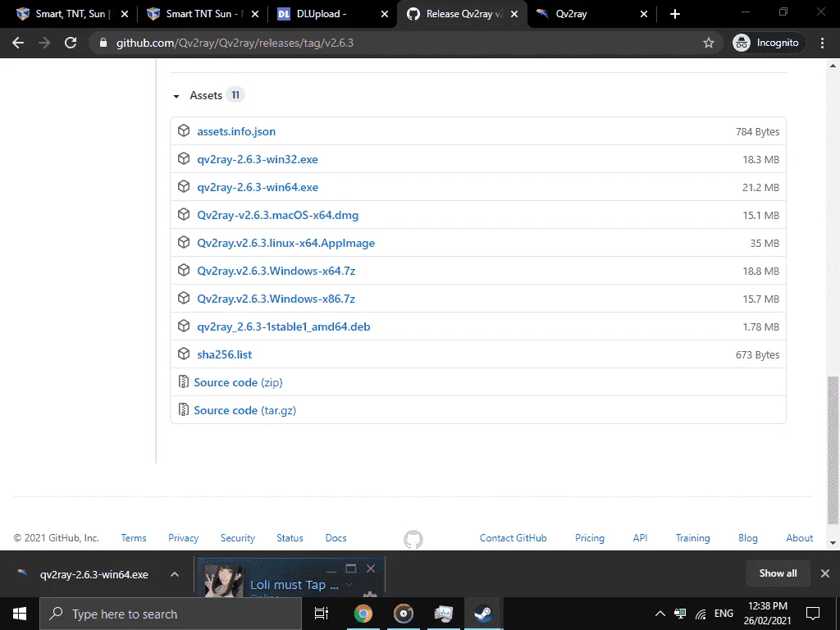Click the zip file icon beside Source code (tar.gz)
Screen dimensions: 840x630
(x=183, y=409)
